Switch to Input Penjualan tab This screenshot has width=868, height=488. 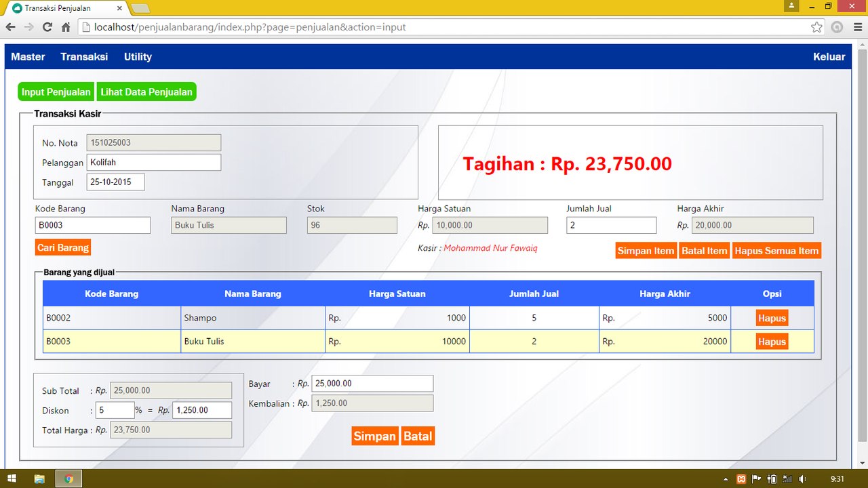tap(56, 92)
